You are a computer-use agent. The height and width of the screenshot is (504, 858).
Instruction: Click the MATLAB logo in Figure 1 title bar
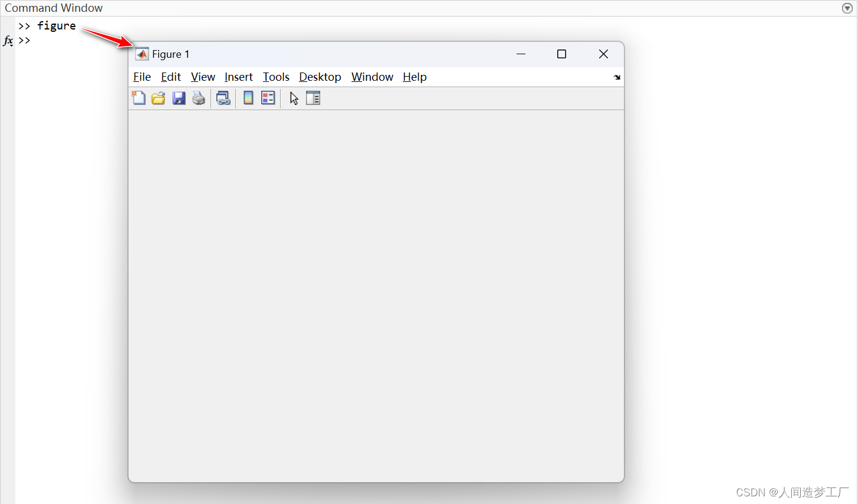(142, 54)
